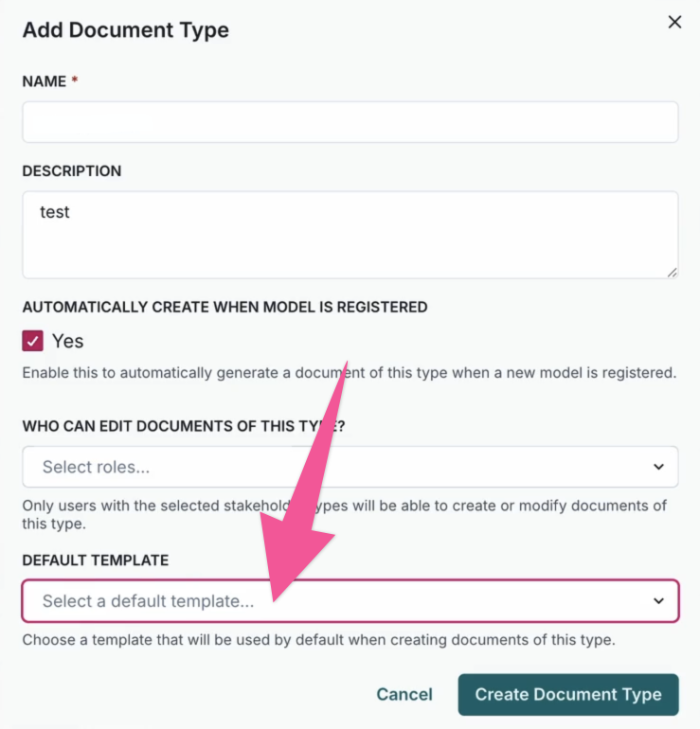700x729 pixels.
Task: Click the "Yes" checkbox label text
Action: click(x=68, y=341)
